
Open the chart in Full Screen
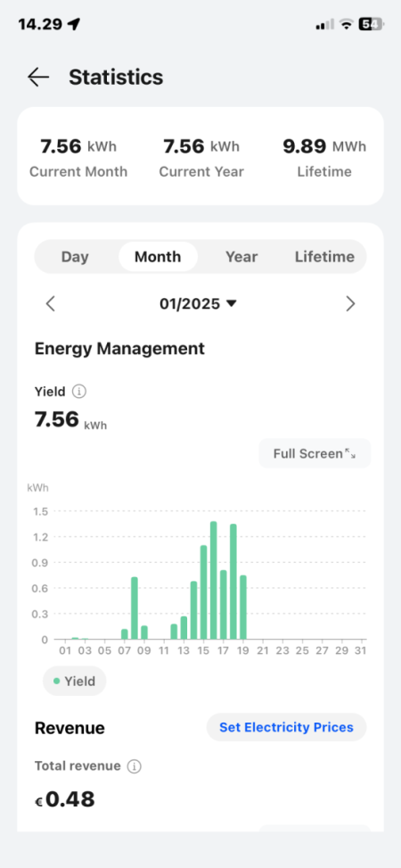(315, 454)
